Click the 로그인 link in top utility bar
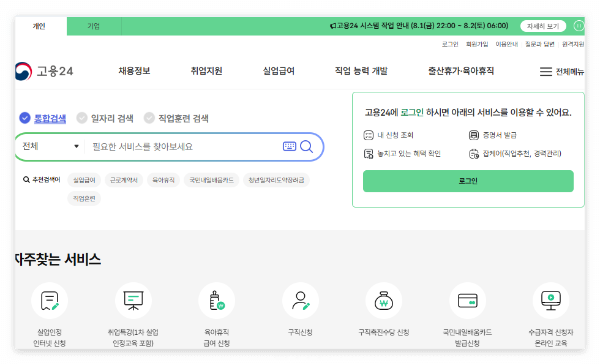The image size is (600, 364). click(450, 44)
